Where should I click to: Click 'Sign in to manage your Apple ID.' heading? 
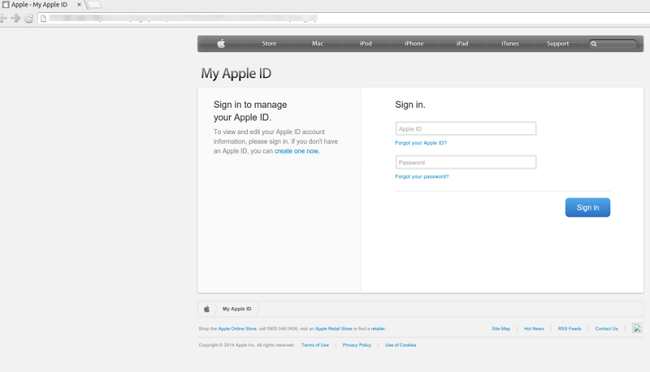click(x=250, y=111)
